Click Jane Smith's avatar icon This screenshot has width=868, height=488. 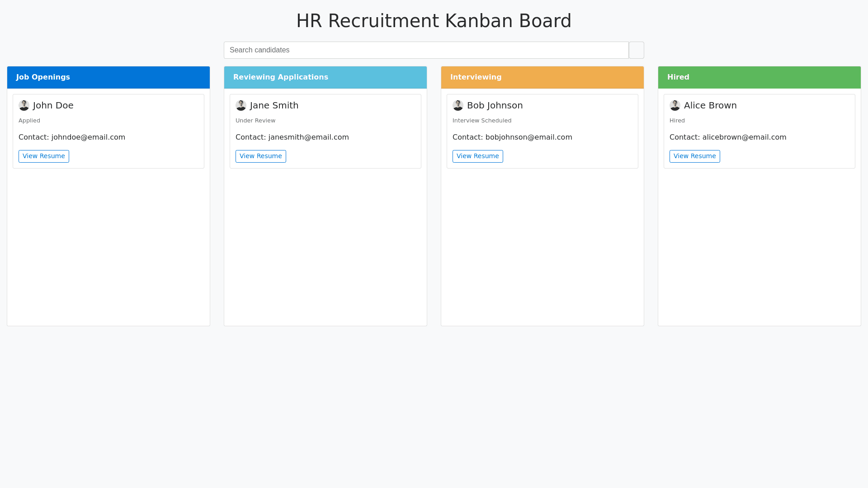[241, 105]
